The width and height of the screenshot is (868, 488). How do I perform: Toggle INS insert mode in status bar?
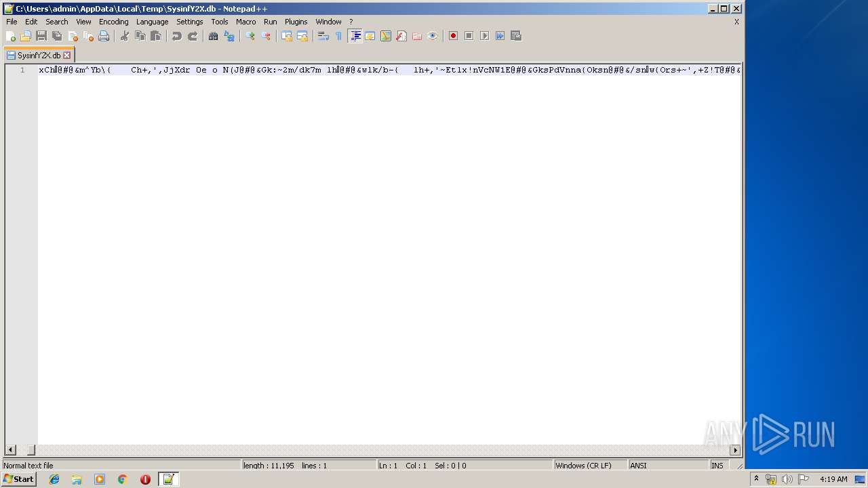(717, 466)
